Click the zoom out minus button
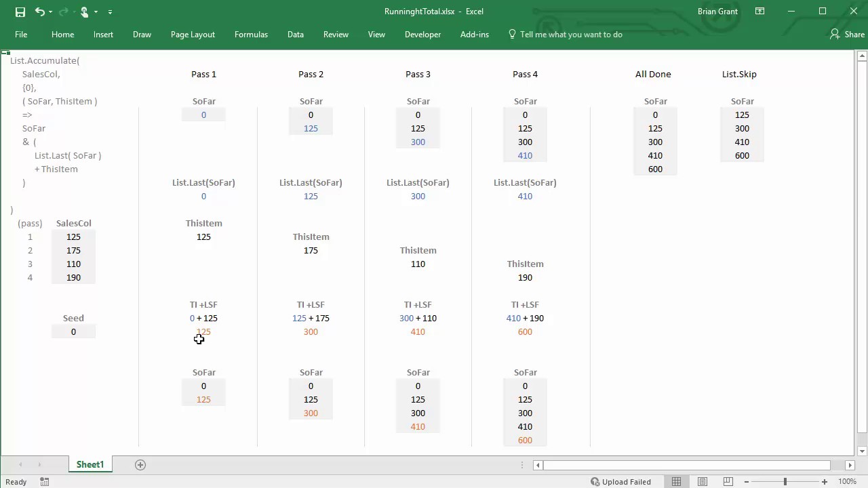Screen dimensions: 868x488 coord(746,482)
